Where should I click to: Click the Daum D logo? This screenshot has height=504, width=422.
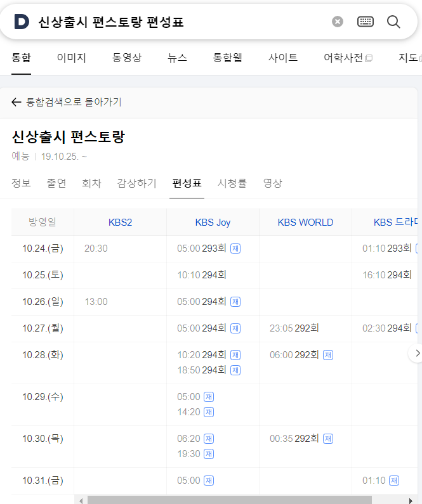tap(22, 22)
